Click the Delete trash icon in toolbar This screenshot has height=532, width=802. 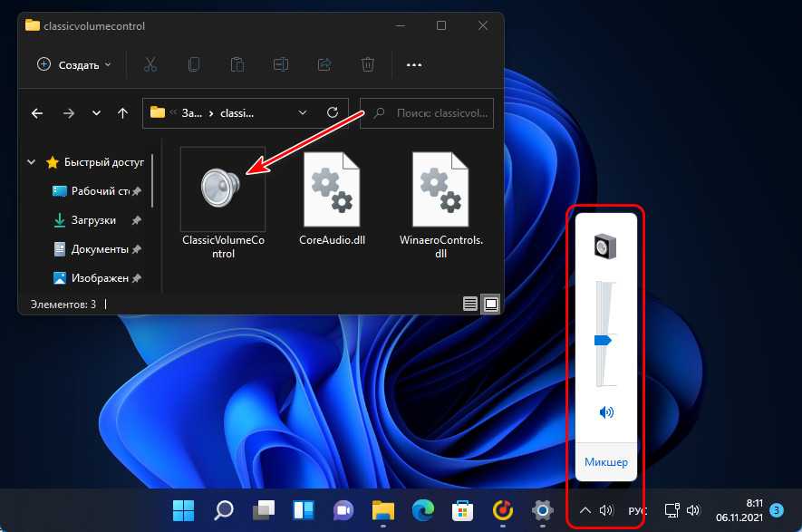point(367,64)
